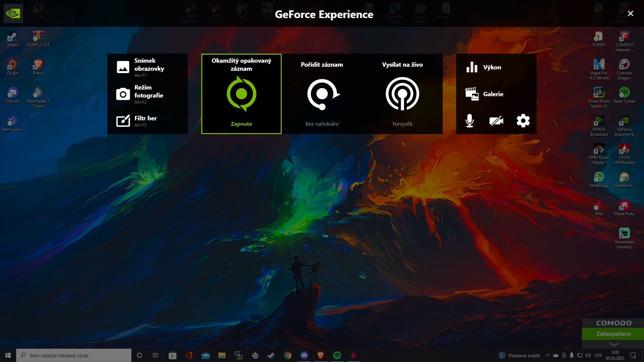Click COMODO Zabezpečeno widget status
Image resolution: width=644 pixels, height=362 pixels.
(x=613, y=334)
